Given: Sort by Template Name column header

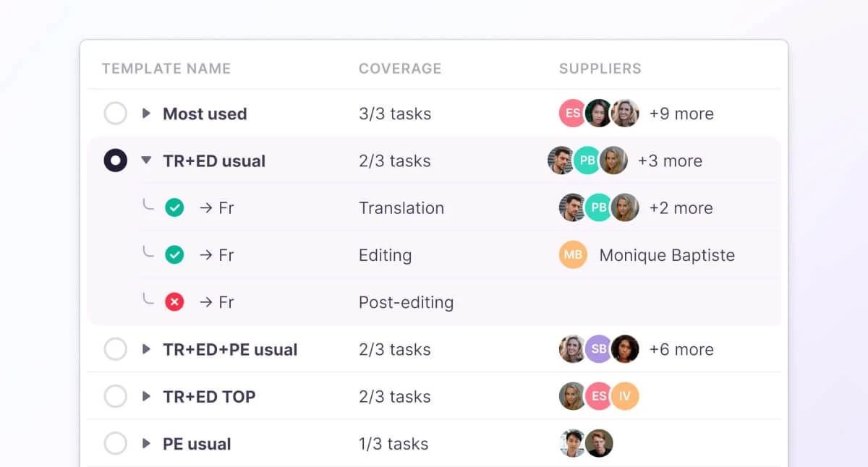Looking at the screenshot, I should tap(166, 69).
